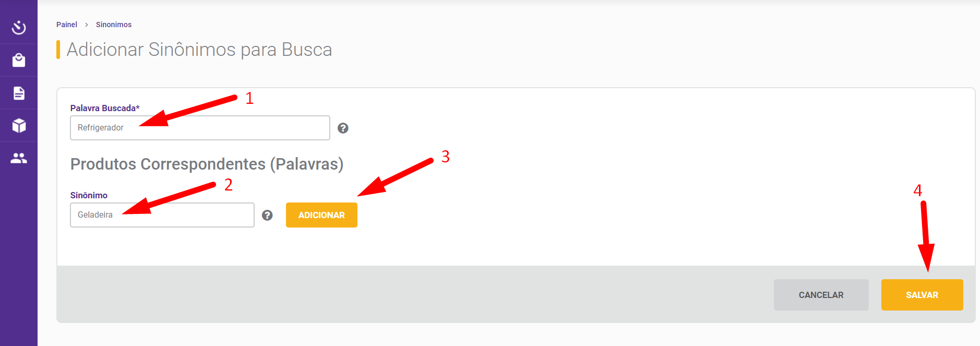The image size is (980, 346).
Task: Click the Produtos Correspondentes (Palavras) heading
Action: tap(207, 164)
